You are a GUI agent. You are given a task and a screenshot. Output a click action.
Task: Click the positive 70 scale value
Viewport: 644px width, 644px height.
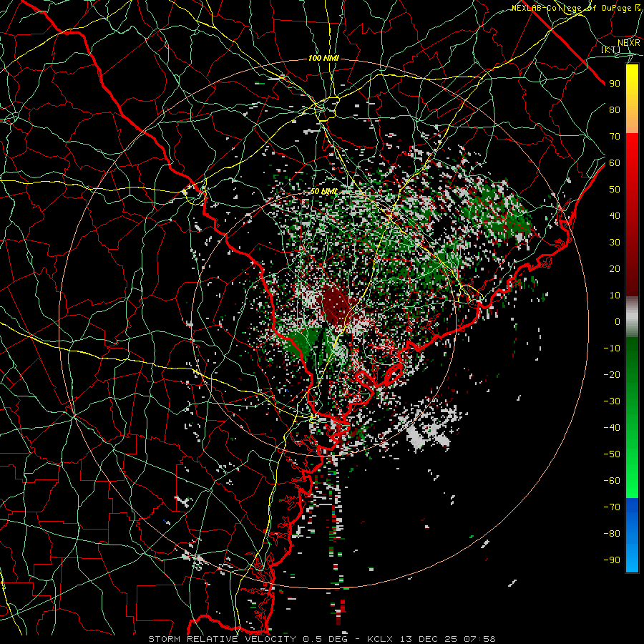pos(615,137)
